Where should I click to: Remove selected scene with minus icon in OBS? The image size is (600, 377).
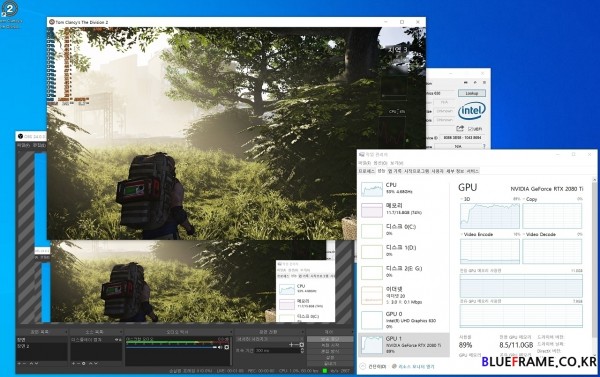[24, 363]
